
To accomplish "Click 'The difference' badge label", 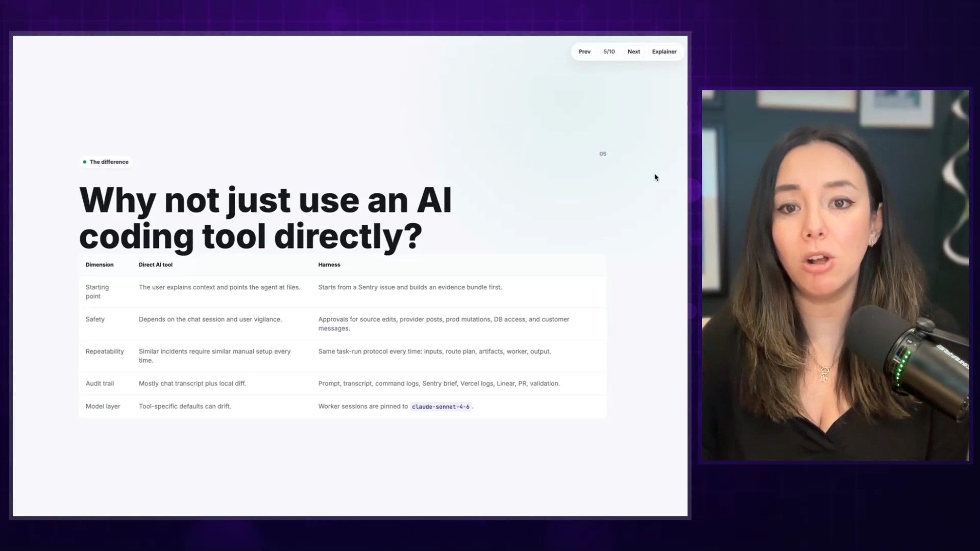I will (109, 162).
